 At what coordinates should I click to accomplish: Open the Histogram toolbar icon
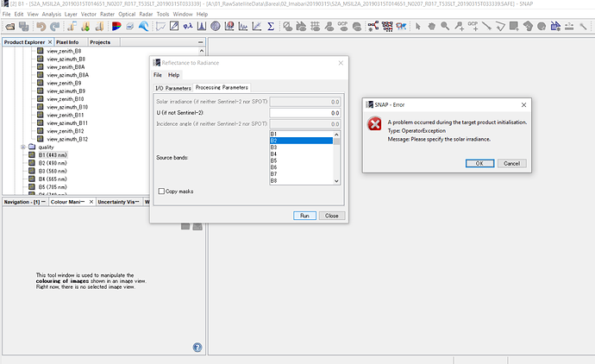(x=202, y=26)
